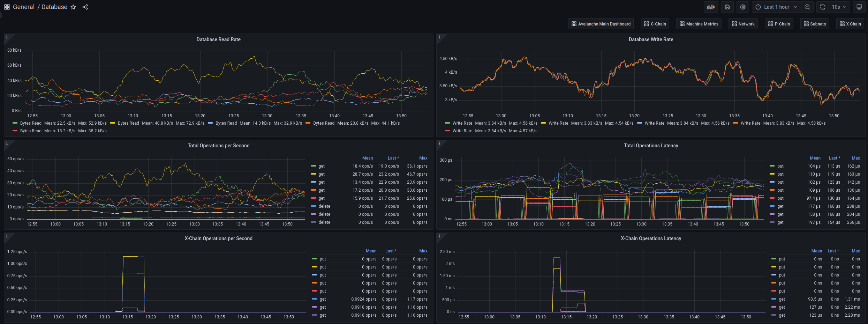Click info icon on Database Write Rate panel
This screenshot has width=868, height=324.
pos(439,37)
